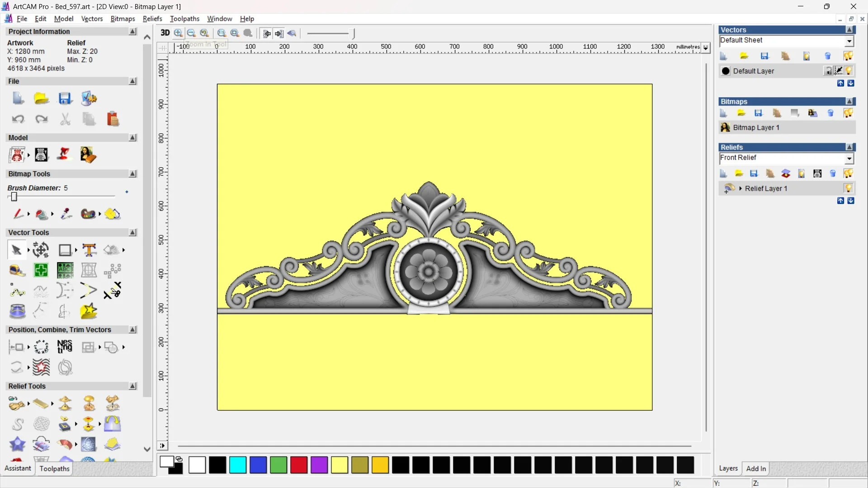This screenshot has height=488, width=868.
Task: Click the Paste icon in File section
Action: 113,119
